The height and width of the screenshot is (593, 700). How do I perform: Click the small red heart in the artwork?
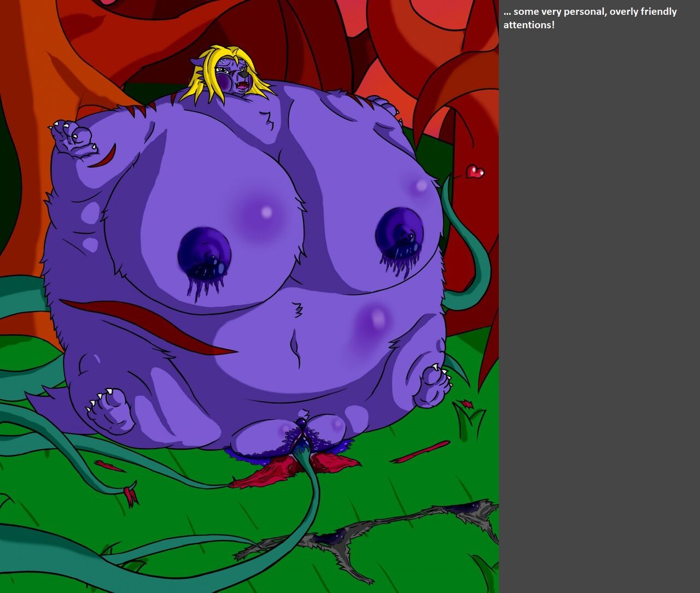[x=475, y=172]
